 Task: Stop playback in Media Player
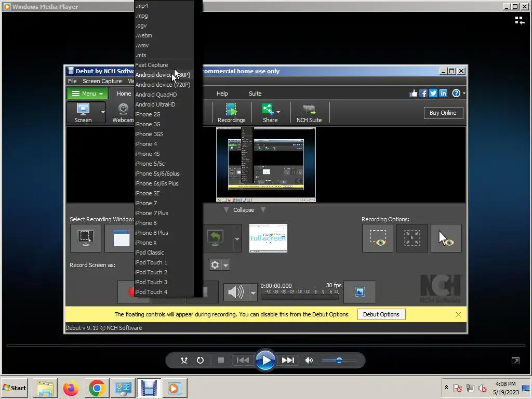coord(221,361)
